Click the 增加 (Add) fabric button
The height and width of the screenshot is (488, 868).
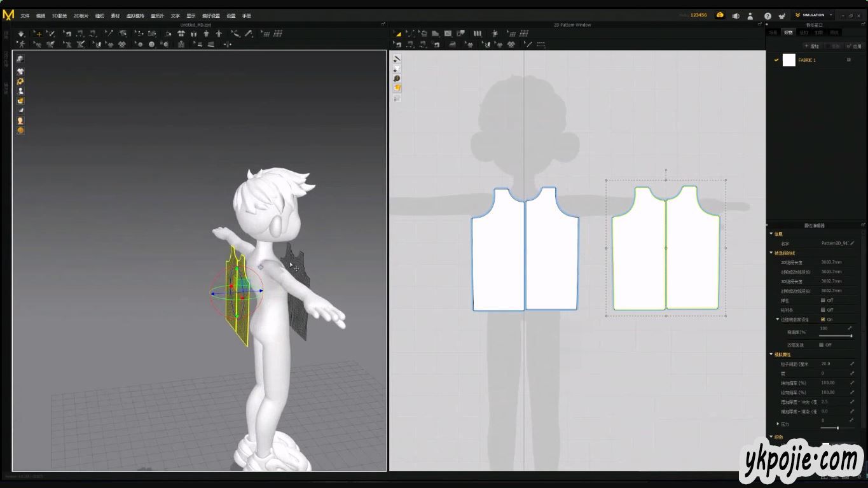[812, 46]
